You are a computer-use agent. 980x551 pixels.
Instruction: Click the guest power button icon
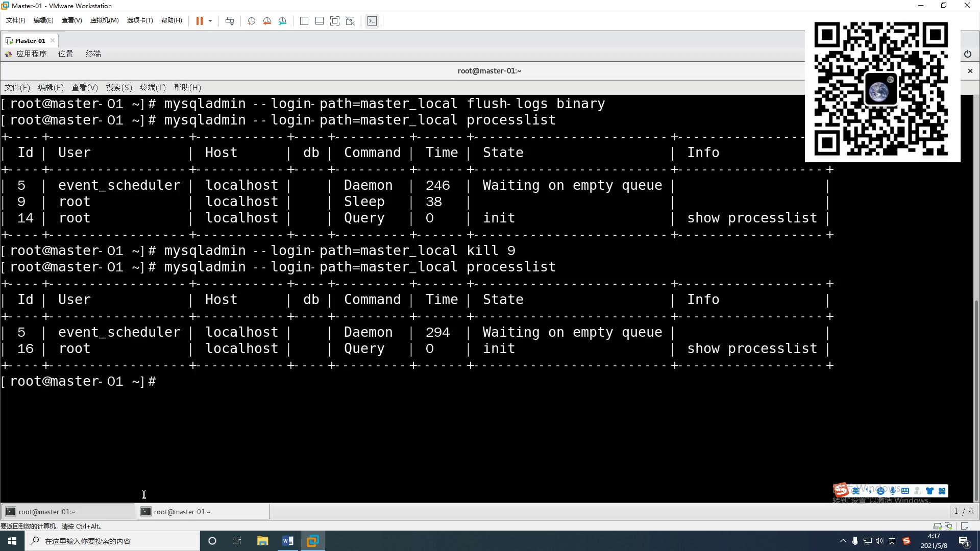(968, 54)
